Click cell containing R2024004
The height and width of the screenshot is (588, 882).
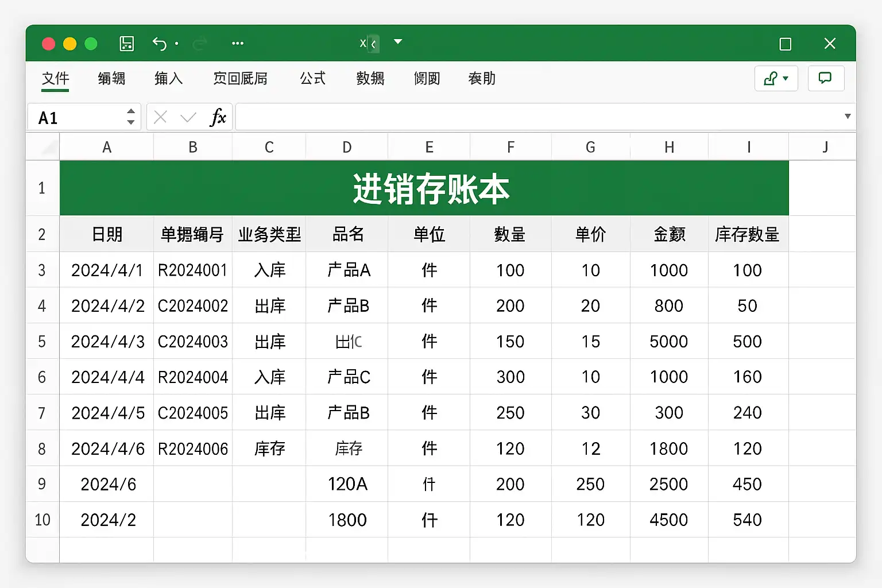coord(193,377)
